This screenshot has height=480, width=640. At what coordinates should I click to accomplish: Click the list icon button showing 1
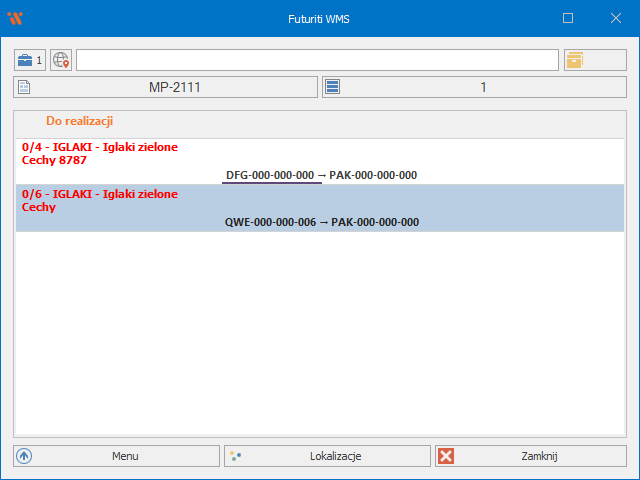474,87
